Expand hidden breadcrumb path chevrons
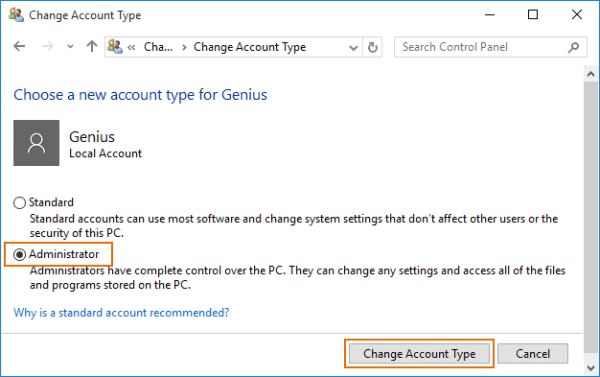 pyautogui.click(x=131, y=47)
